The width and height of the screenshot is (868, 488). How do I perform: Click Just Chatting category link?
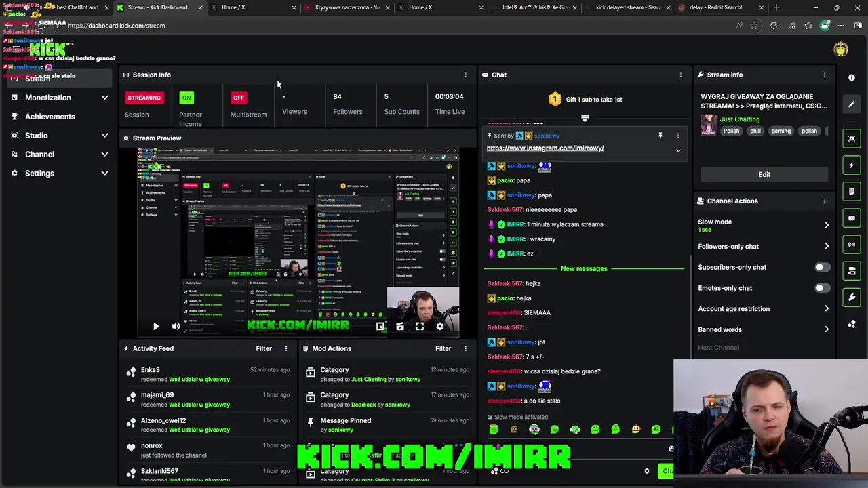pos(740,119)
